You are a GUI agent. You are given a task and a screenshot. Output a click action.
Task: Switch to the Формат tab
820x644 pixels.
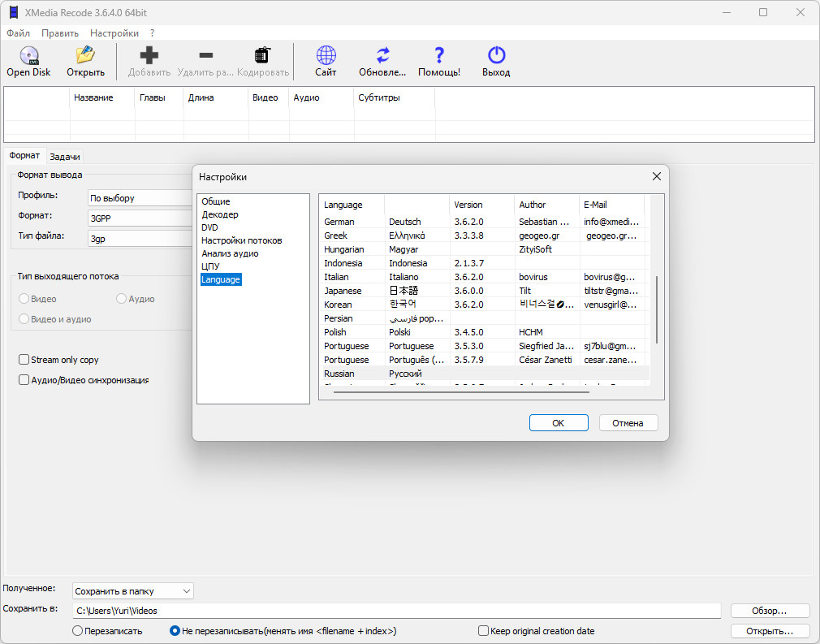click(x=24, y=155)
